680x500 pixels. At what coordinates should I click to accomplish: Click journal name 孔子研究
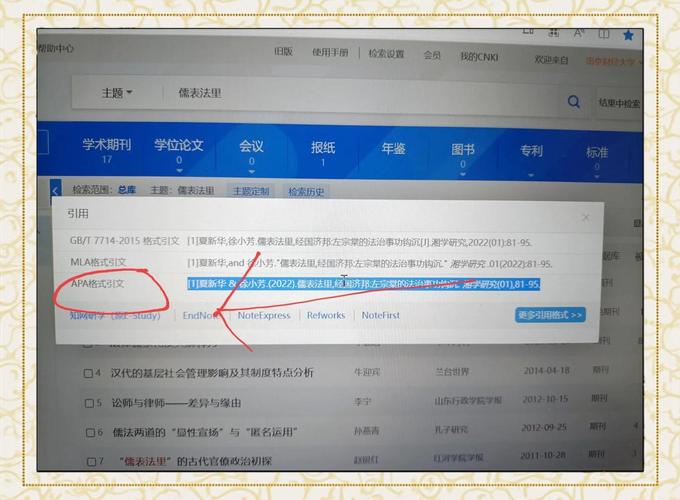coord(451,429)
